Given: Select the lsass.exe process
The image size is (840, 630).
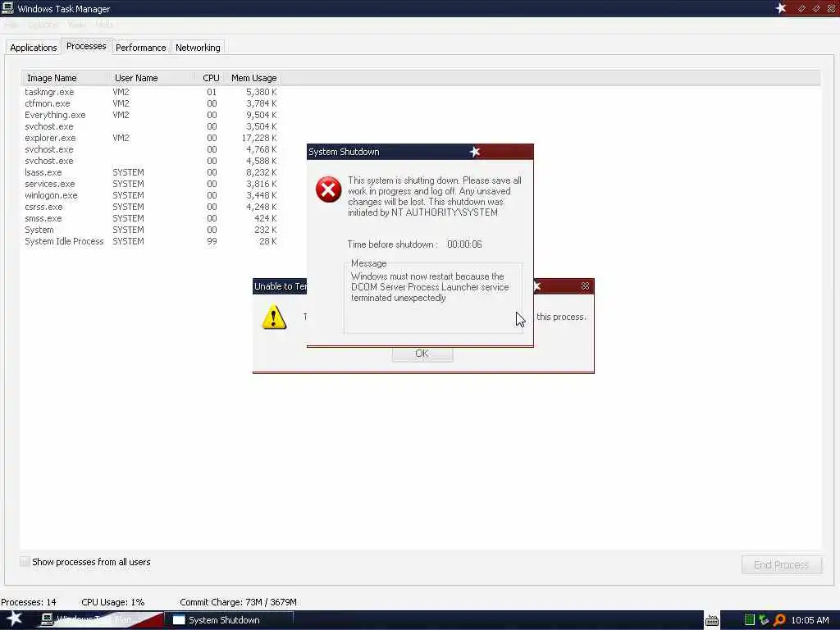Looking at the screenshot, I should pyautogui.click(x=151, y=172).
